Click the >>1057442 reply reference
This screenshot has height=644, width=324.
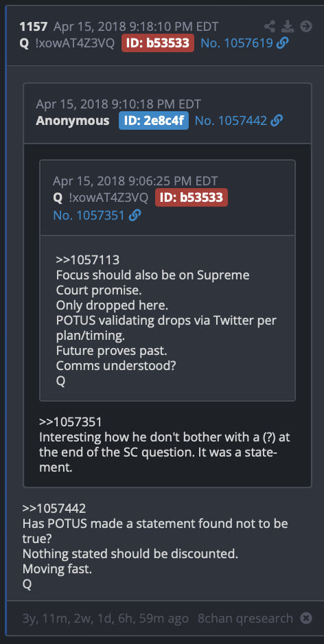coord(54,509)
